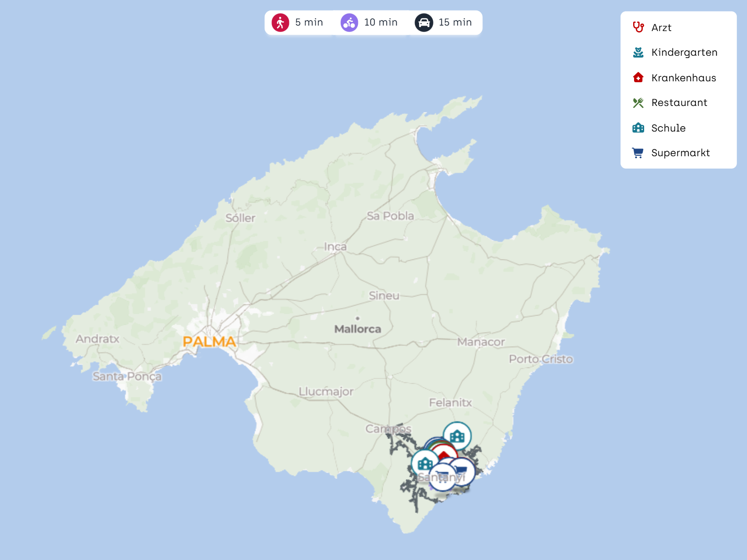Select the Supermarkt cart icon in legend
The height and width of the screenshot is (560, 747).
coord(638,153)
